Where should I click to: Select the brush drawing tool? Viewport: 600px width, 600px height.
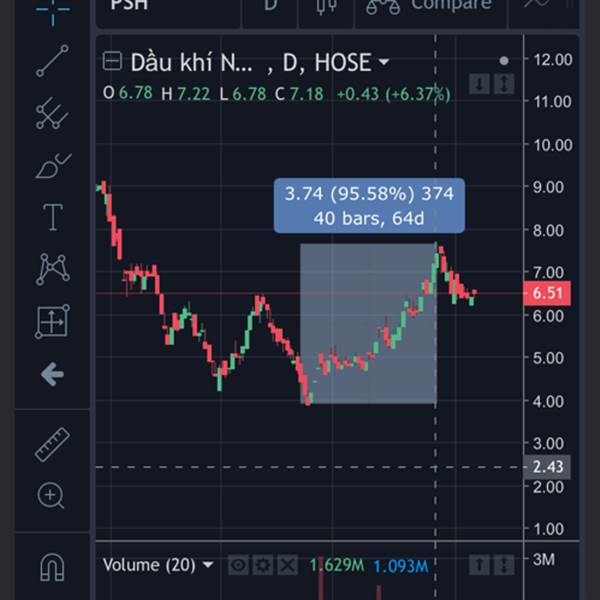pos(53,166)
